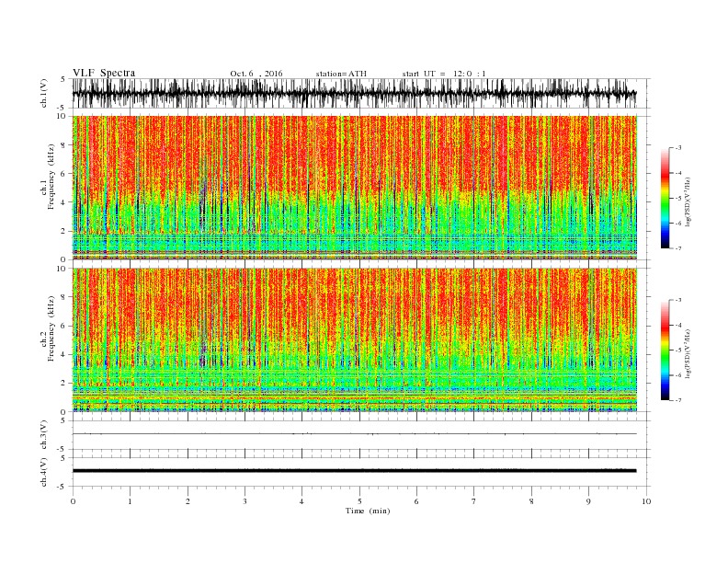Screen dimensions: 728x563
Task: Click the "5" upper tick on ch.1(V) axis
Action: pos(63,79)
